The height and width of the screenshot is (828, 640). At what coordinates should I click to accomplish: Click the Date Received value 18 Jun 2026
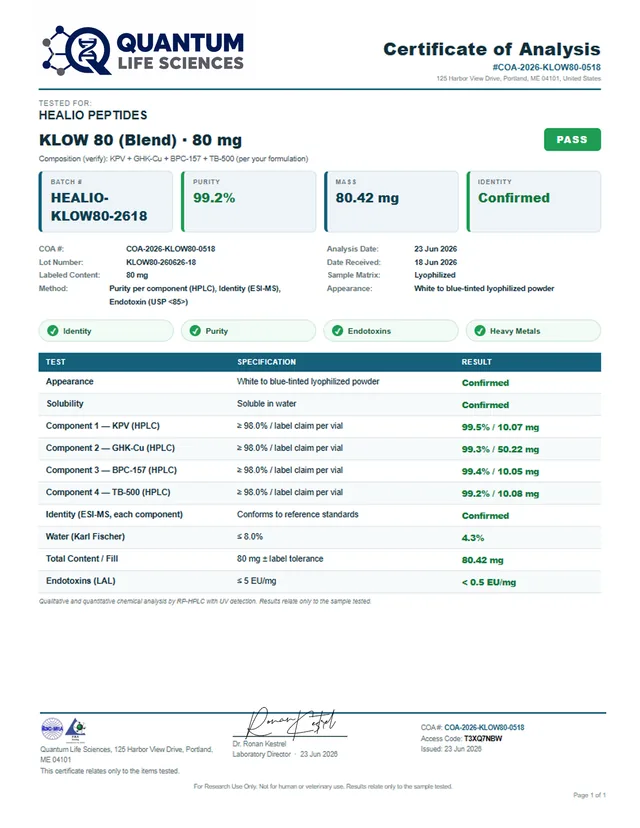click(435, 262)
